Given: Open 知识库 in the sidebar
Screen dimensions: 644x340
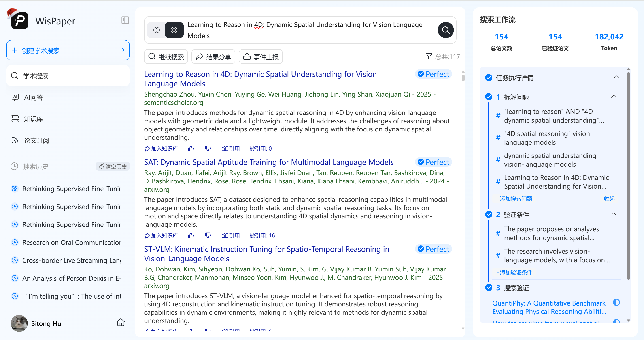Looking at the screenshot, I should pyautogui.click(x=33, y=119).
